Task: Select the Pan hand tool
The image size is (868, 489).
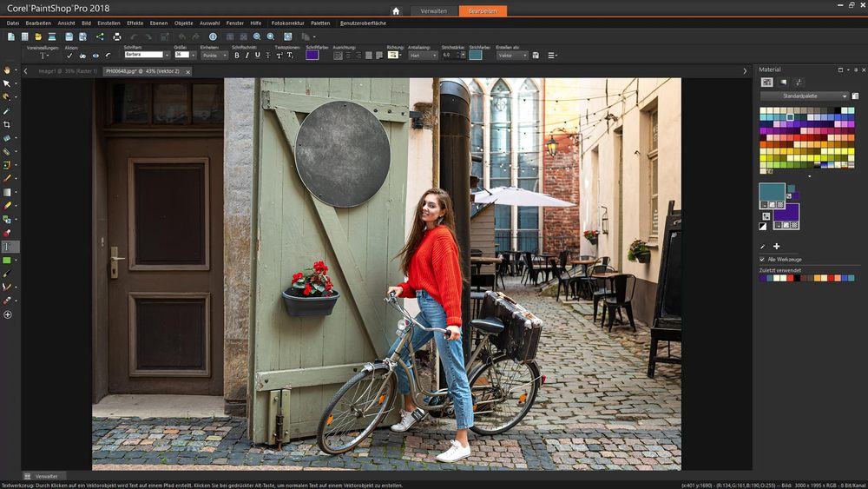Action: point(7,69)
